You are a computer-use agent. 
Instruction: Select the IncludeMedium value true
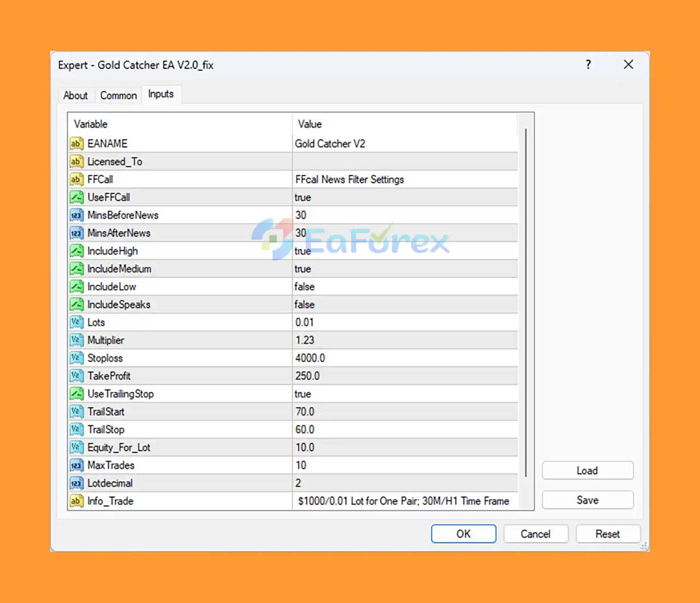click(x=303, y=269)
